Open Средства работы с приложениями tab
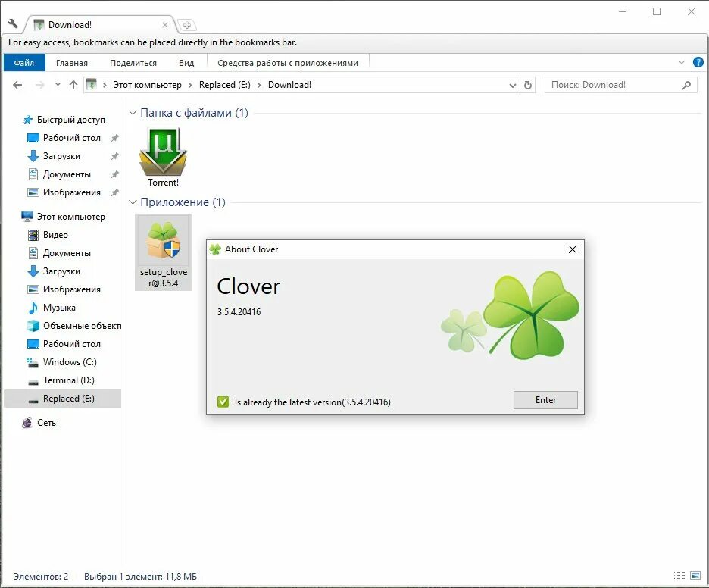Screen dimensions: 709x588 [x=288, y=63]
